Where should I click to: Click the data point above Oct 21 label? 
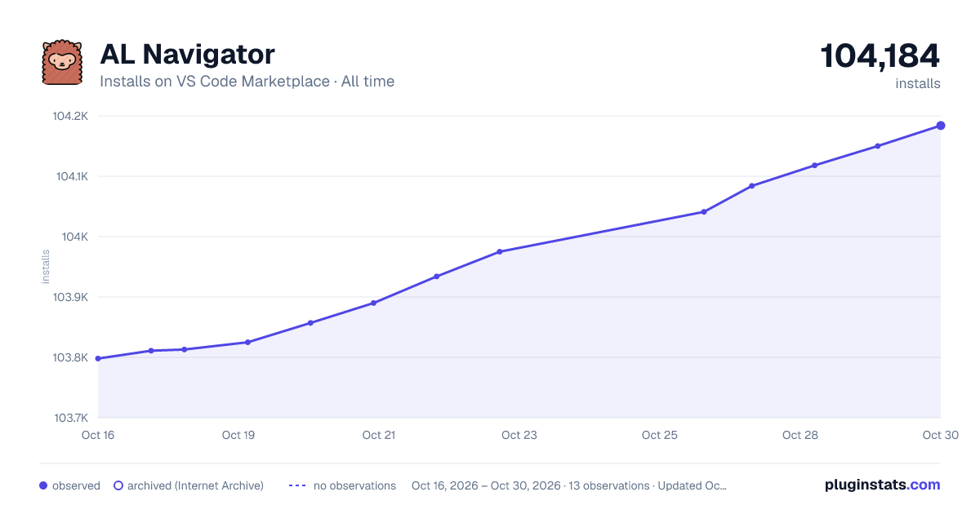point(373,303)
